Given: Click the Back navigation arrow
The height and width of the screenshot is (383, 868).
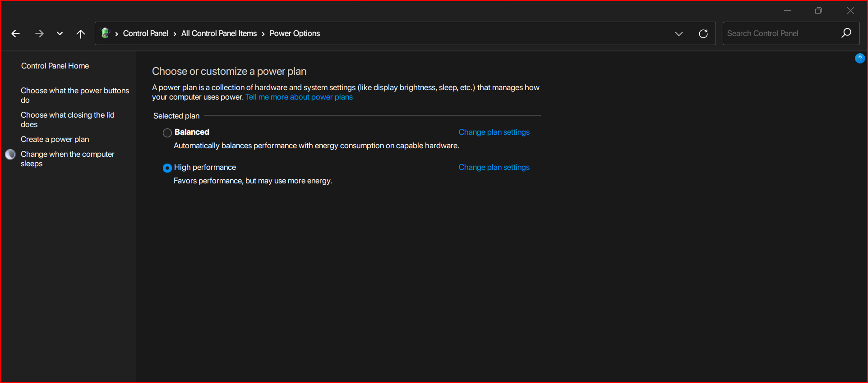Looking at the screenshot, I should coord(16,34).
